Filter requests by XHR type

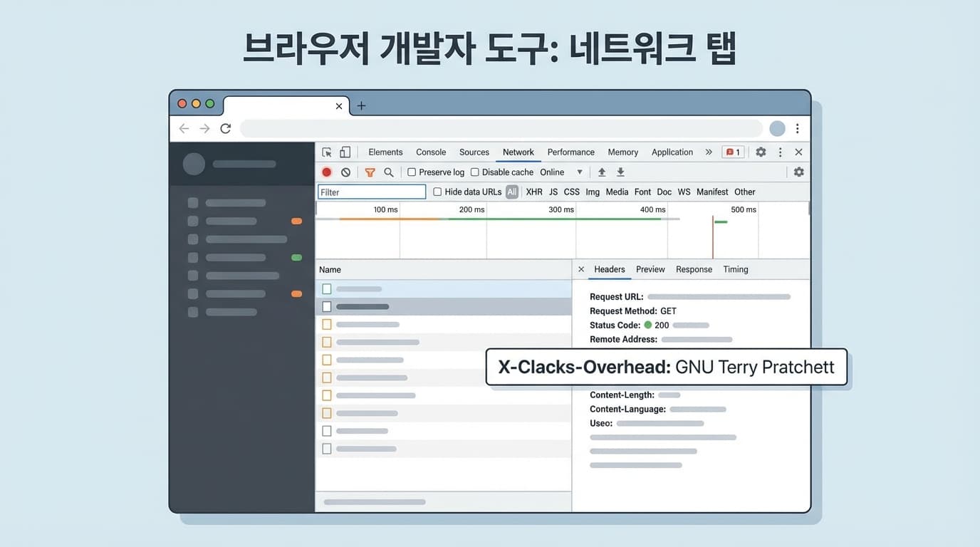tap(534, 192)
